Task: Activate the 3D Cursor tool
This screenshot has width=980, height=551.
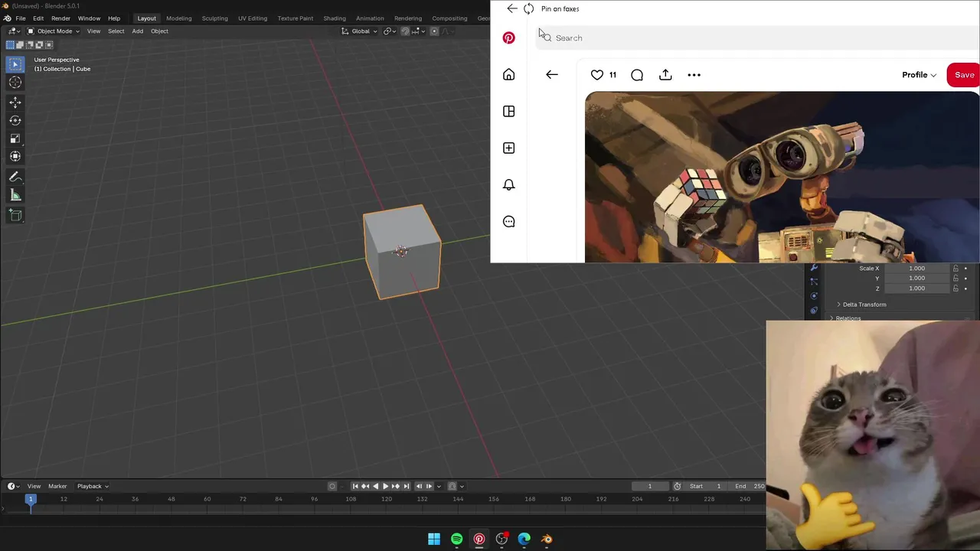Action: pyautogui.click(x=15, y=83)
